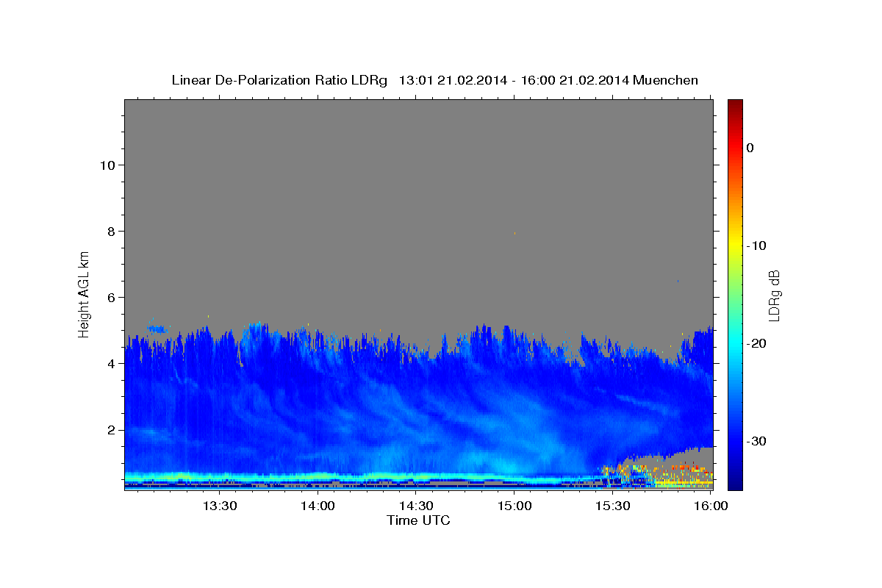Screen dimensions: 882x588
Task: Click the end date '16:00 21.02.2014' in title
Action: tap(574, 80)
